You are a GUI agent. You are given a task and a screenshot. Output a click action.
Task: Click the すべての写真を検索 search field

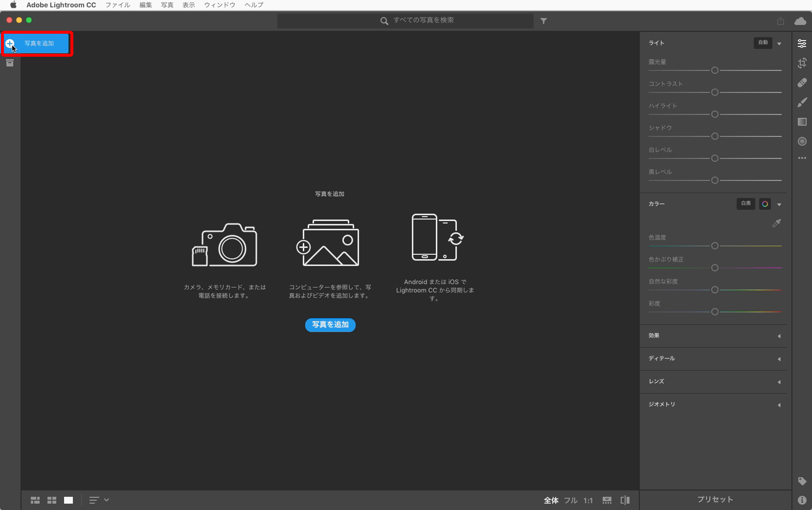click(x=406, y=21)
